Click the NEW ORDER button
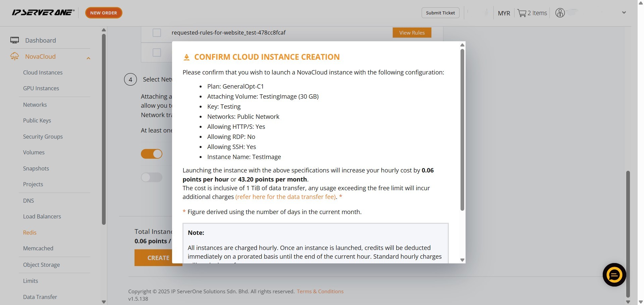 coord(104,13)
